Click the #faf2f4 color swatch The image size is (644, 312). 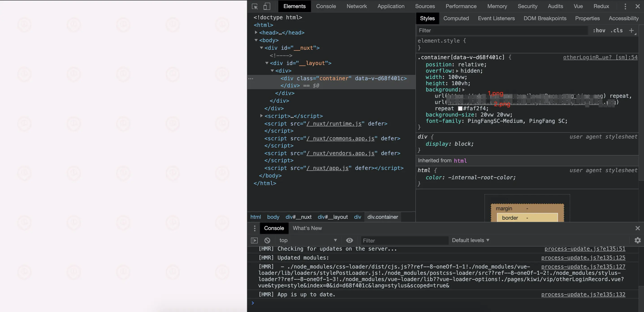pyautogui.click(x=460, y=108)
